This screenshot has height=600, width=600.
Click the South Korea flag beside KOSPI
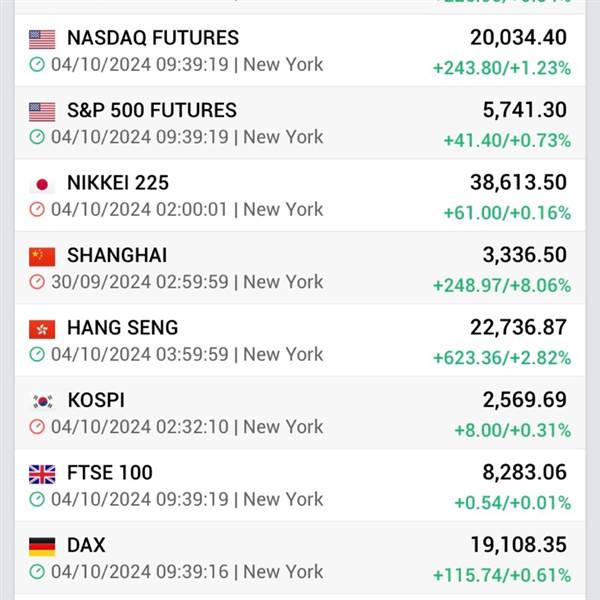42,402
